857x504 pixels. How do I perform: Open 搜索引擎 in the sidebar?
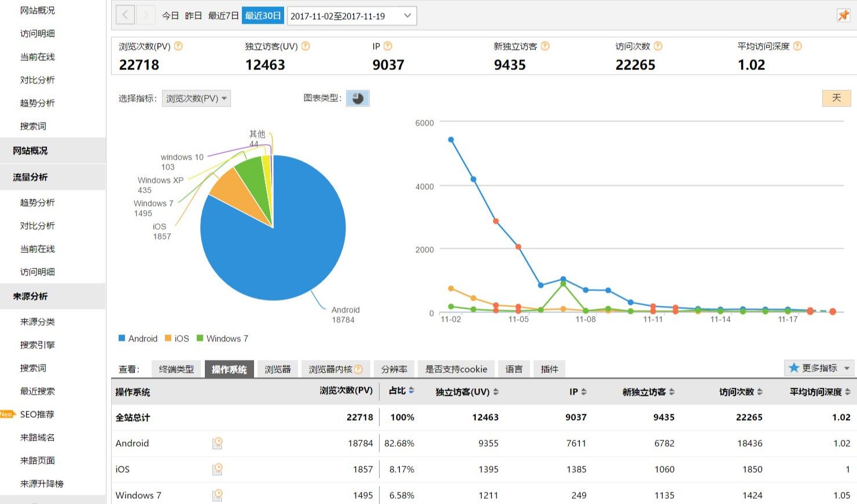[x=38, y=345]
